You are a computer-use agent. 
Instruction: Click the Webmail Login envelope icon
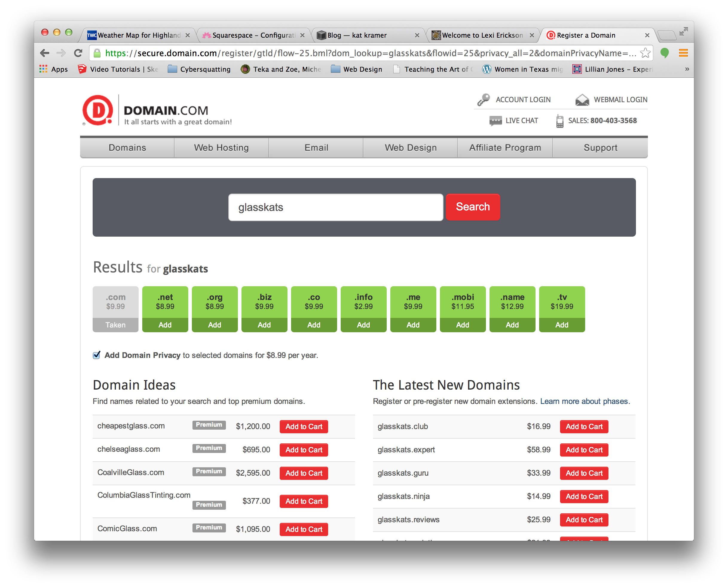pyautogui.click(x=582, y=99)
